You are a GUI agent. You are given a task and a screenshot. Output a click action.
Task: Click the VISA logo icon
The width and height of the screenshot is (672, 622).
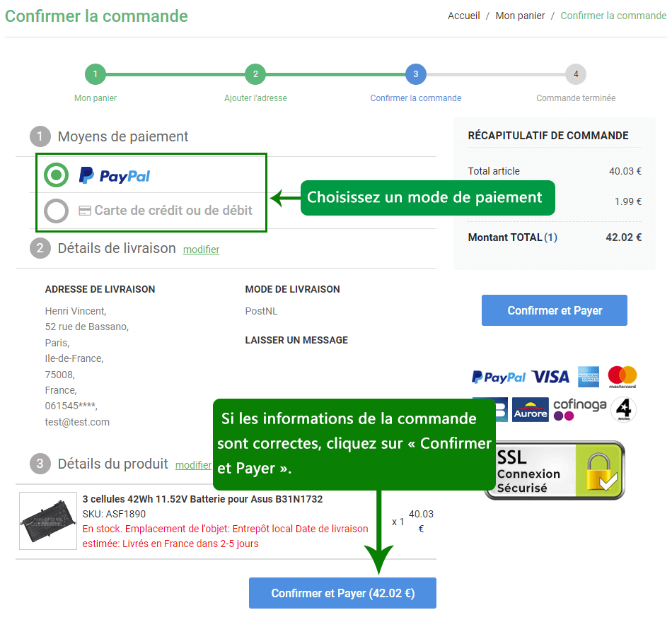pyautogui.click(x=550, y=377)
